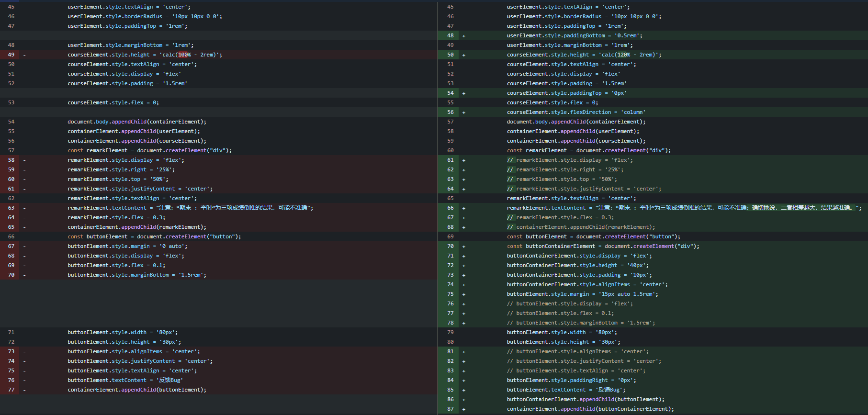Click the highlighted 120% value in added code
Viewport: 868px width, 415px height.
click(x=623, y=55)
